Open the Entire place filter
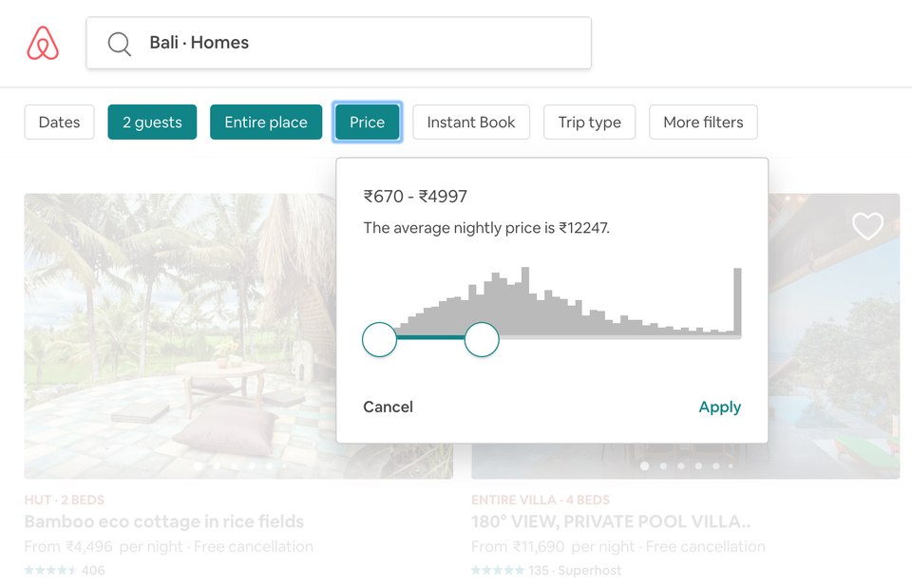This screenshot has width=912, height=588. point(266,123)
